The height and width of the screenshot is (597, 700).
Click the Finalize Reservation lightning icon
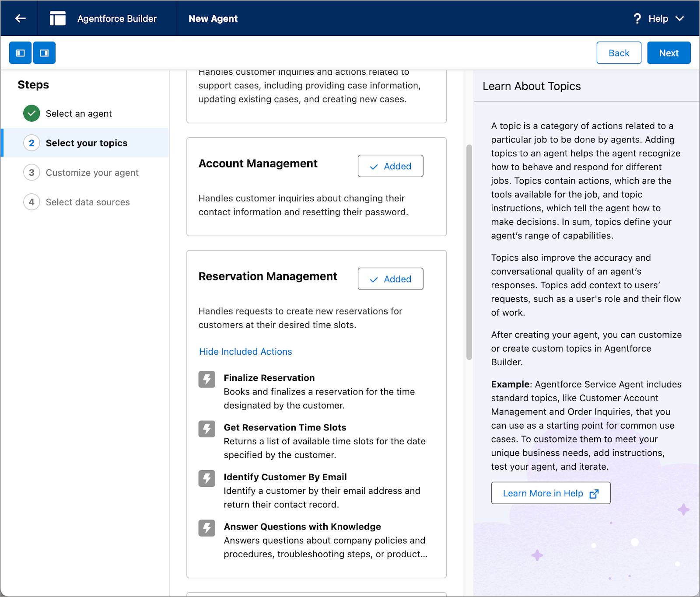pos(207,379)
